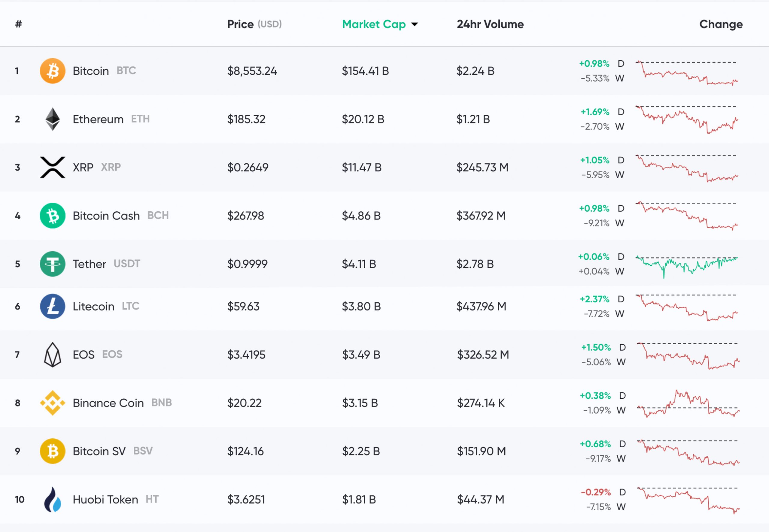Click the Tether USDT logo icon
This screenshot has width=769, height=532.
pos(52,264)
